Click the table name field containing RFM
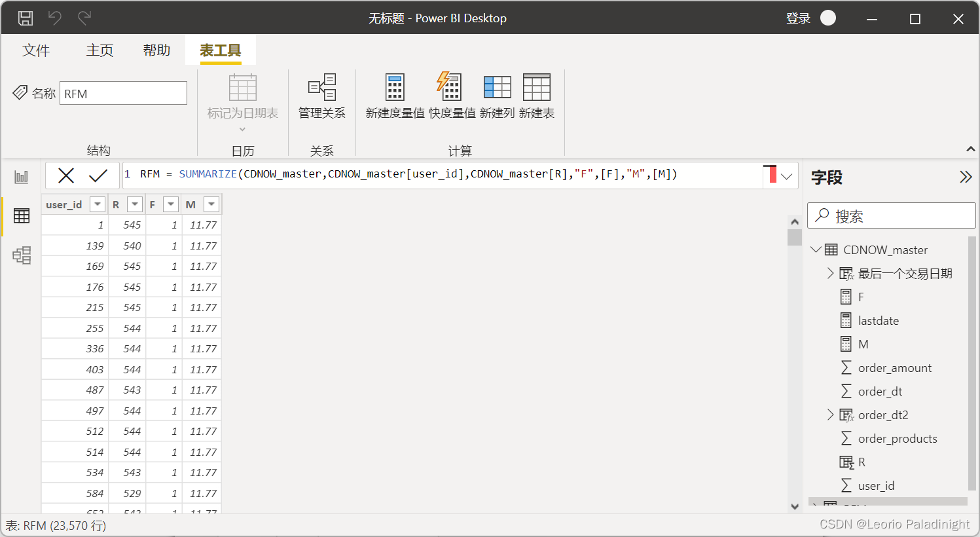The image size is (980, 537). coord(123,93)
